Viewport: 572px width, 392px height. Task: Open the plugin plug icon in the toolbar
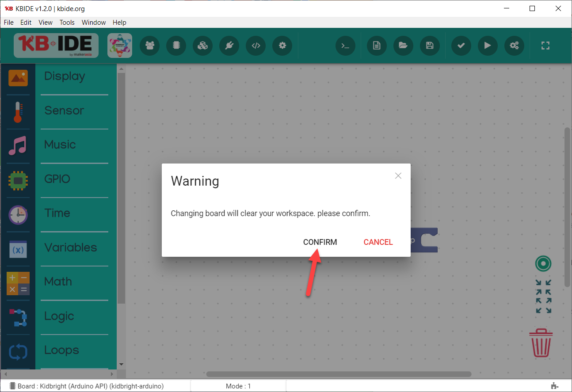[x=229, y=46]
